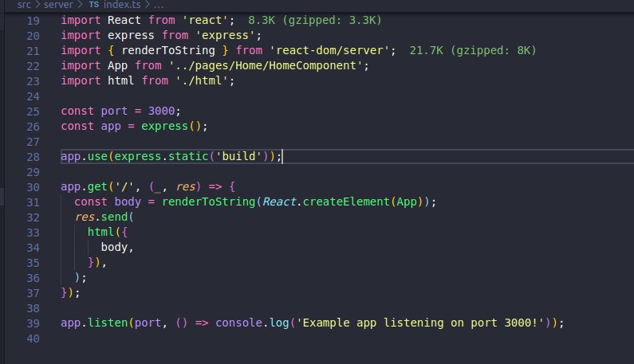Click the '/' route string on line 30
This screenshot has width=634, height=364.
point(124,186)
